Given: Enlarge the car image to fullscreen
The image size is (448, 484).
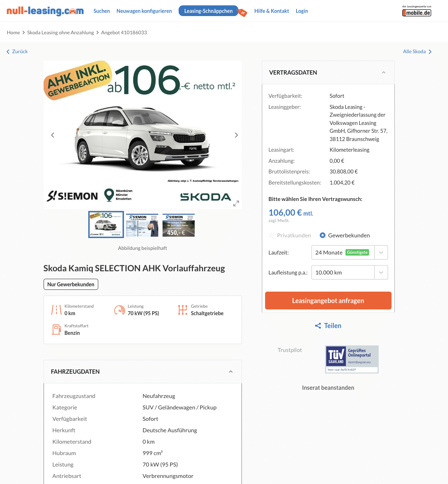Looking at the screenshot, I should [x=236, y=203].
